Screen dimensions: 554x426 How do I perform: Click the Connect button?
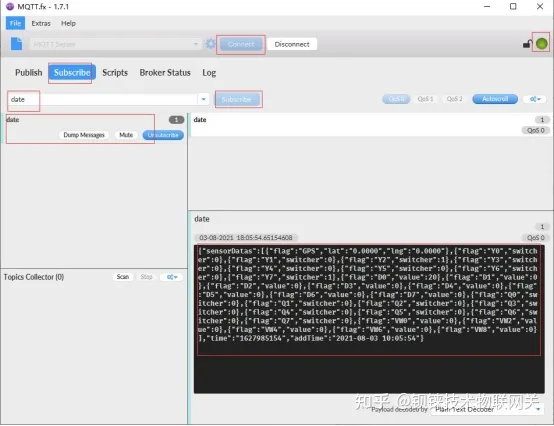(x=241, y=44)
